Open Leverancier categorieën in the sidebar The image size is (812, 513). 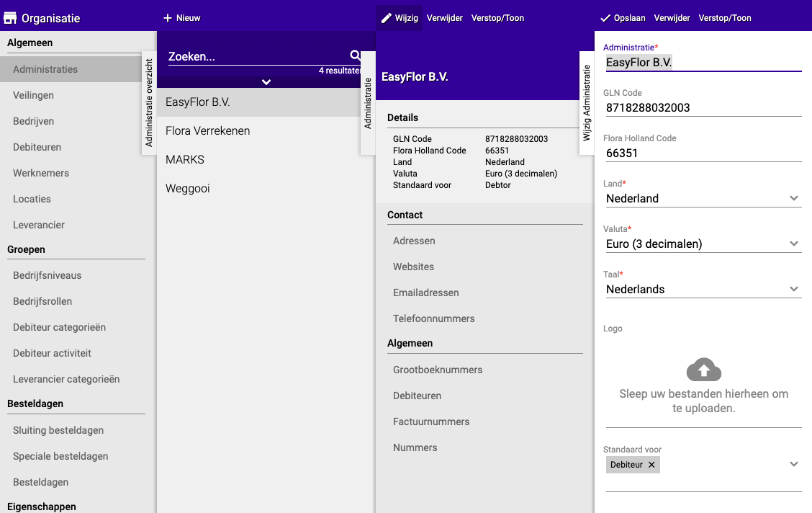click(66, 379)
